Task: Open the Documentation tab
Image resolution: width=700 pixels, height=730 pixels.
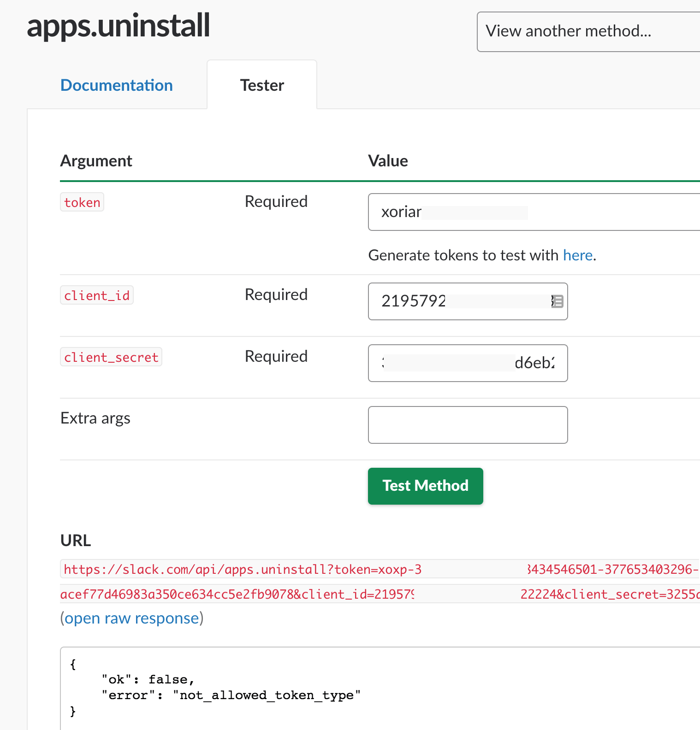Action: coord(116,85)
